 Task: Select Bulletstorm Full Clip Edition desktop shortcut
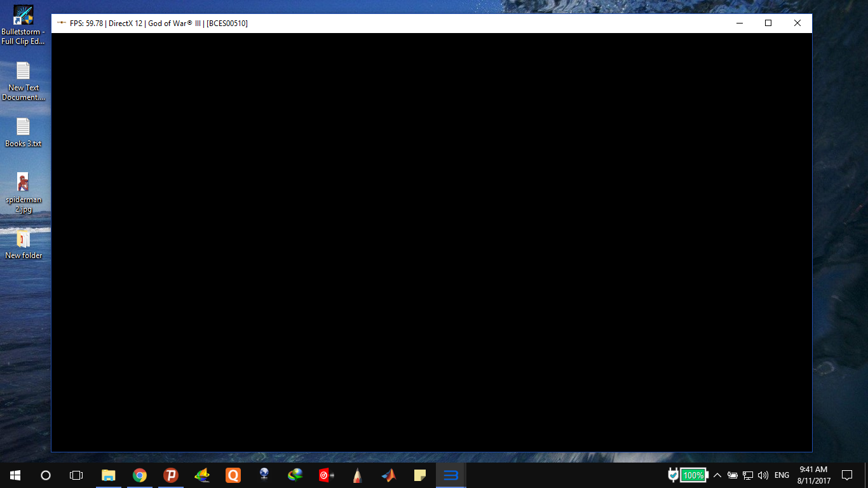click(x=24, y=25)
